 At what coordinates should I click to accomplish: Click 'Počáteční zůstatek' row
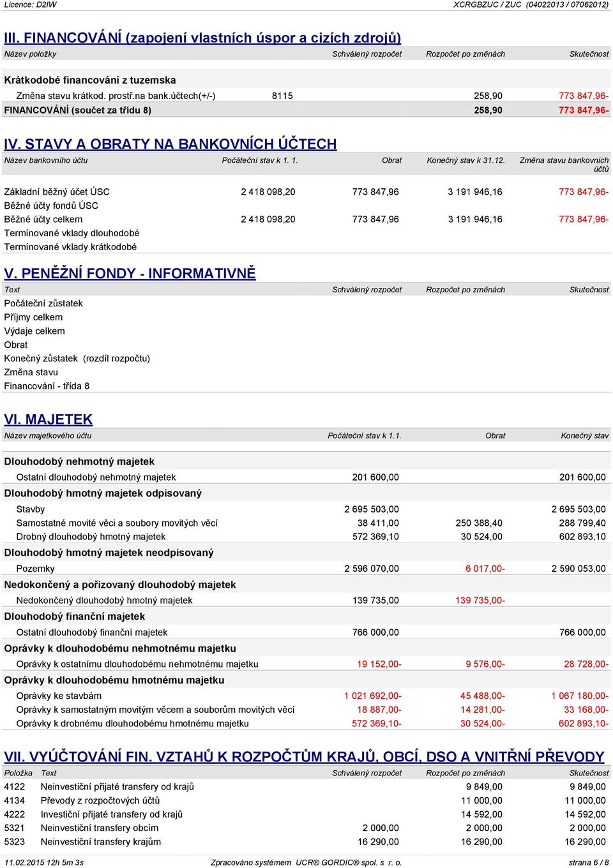click(x=306, y=303)
